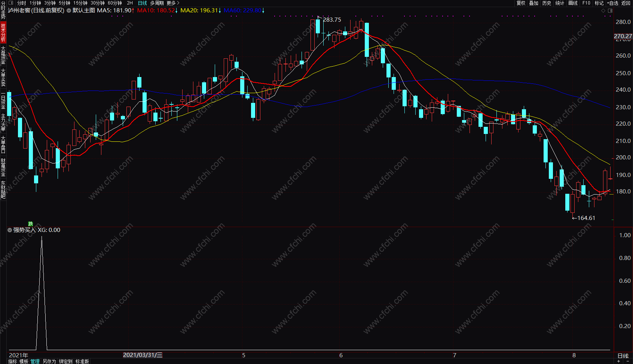
Task: Click the 2021/03/31/三 date marker
Action: click(x=143, y=355)
